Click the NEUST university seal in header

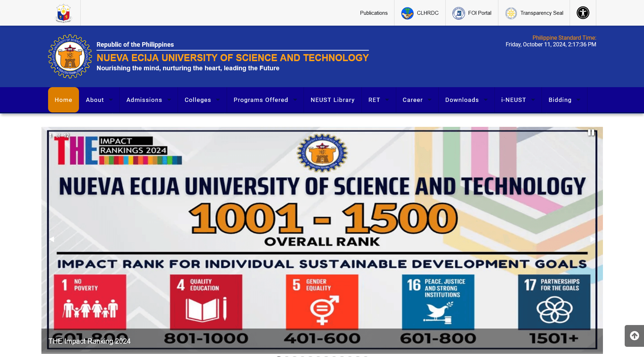[70, 56]
